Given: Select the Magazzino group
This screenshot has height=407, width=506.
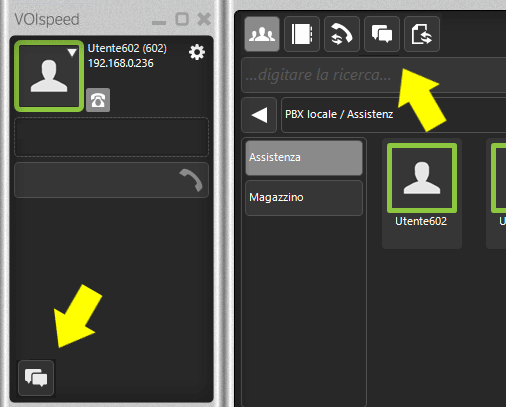Looking at the screenshot, I should (x=304, y=198).
